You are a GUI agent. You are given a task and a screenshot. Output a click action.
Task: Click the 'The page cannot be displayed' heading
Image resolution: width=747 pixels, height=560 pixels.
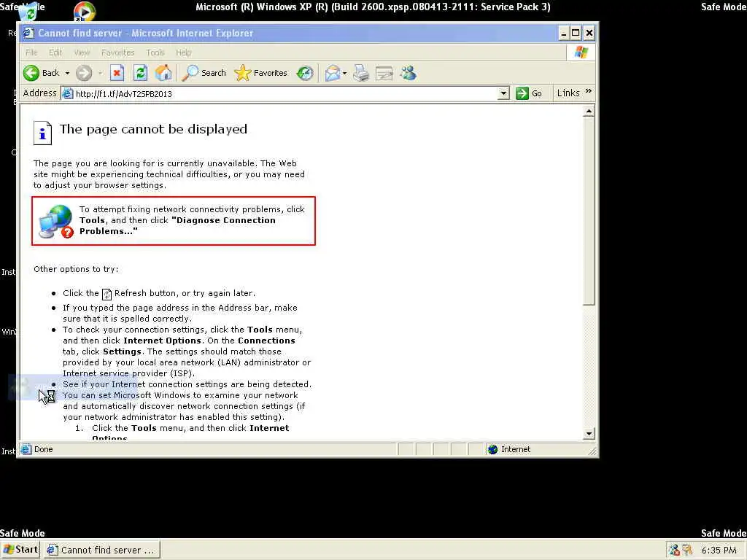[x=153, y=129]
